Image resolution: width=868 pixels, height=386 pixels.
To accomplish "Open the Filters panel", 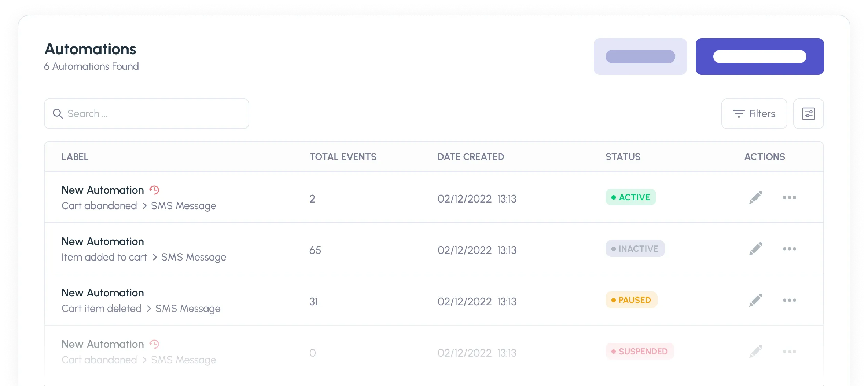I will coord(754,114).
